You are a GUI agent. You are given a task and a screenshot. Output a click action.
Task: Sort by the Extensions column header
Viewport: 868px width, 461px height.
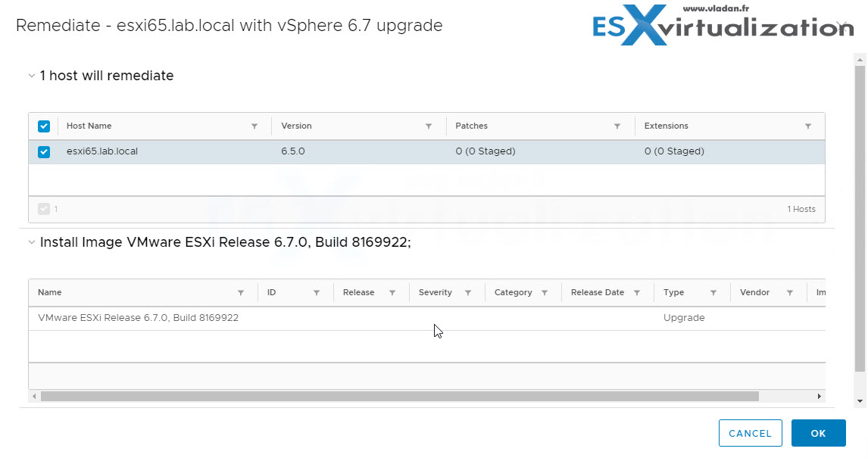[x=666, y=126]
